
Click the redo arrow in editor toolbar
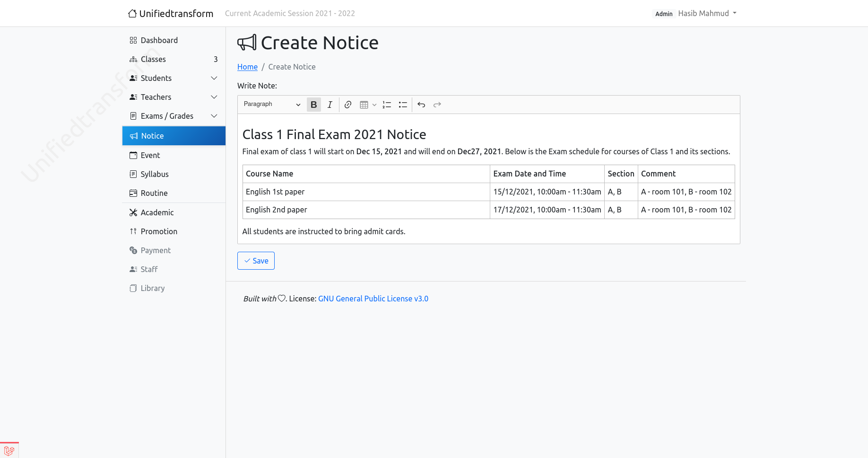tap(437, 105)
